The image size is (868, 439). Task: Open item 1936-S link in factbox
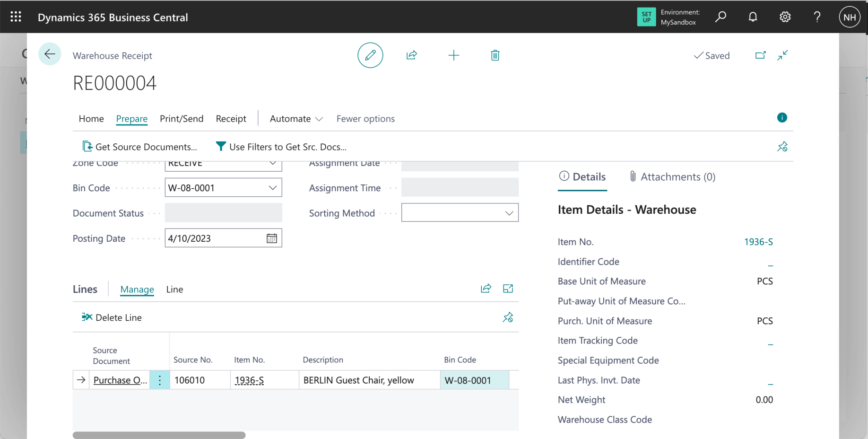(x=758, y=242)
